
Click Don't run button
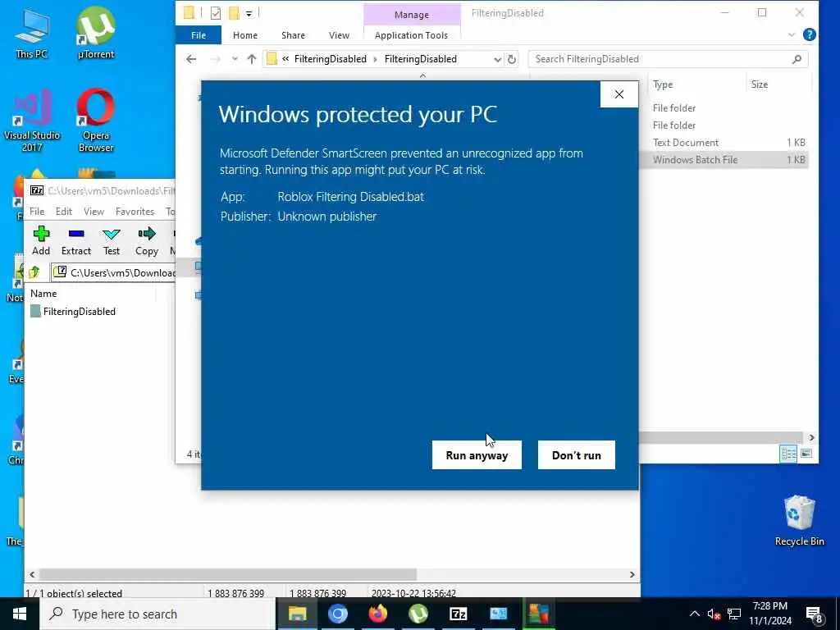577,454
